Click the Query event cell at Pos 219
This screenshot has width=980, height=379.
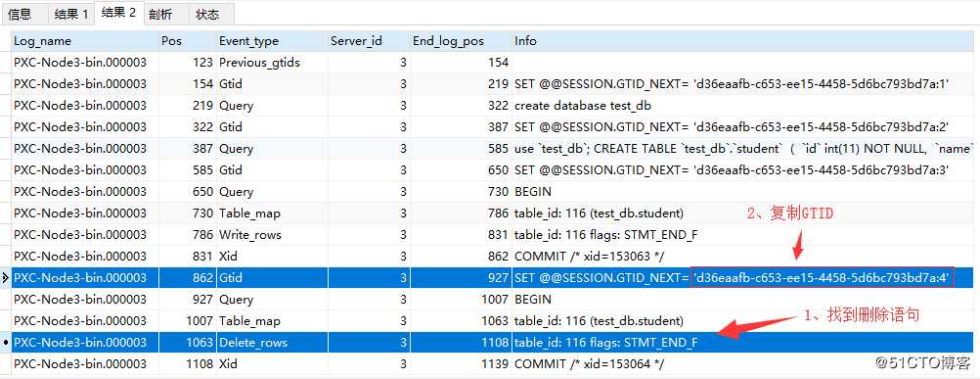coord(272,106)
